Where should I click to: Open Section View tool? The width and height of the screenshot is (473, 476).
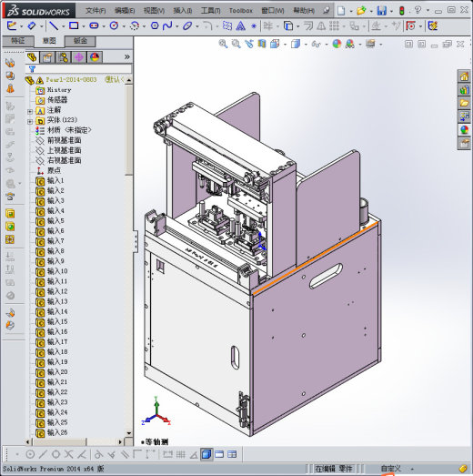(x=262, y=44)
